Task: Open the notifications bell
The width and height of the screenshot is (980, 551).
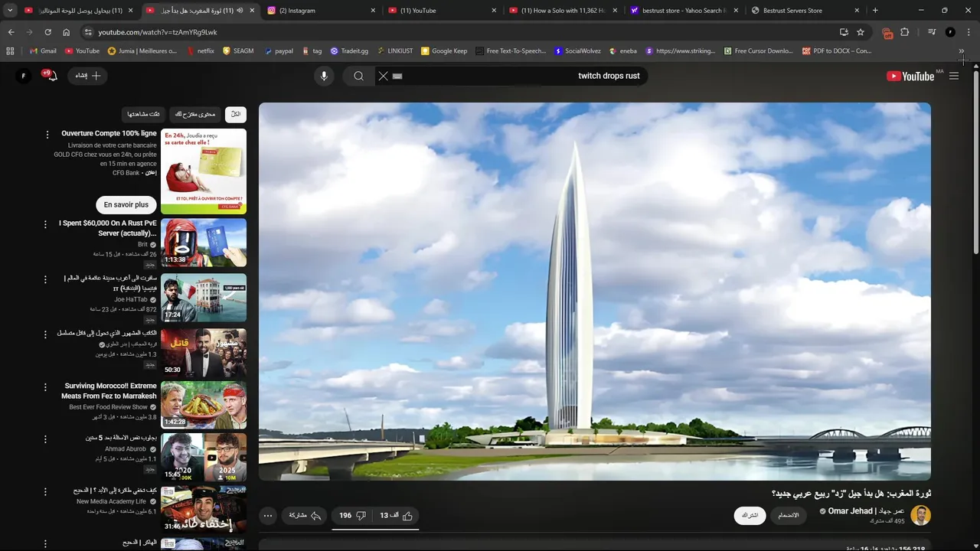Action: [x=51, y=76]
